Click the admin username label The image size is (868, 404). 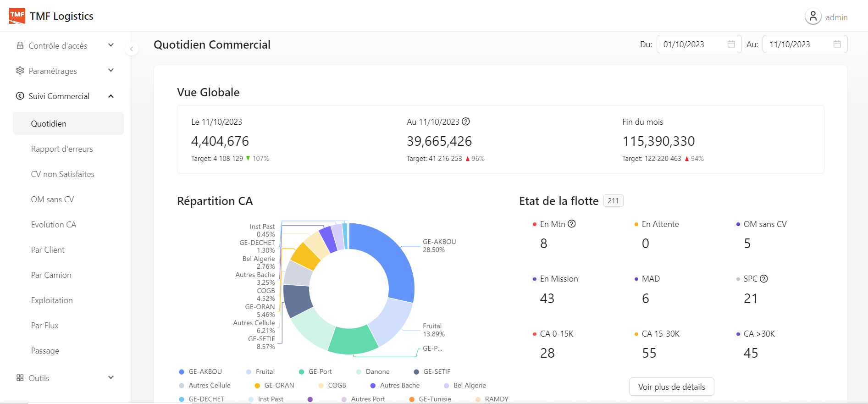pyautogui.click(x=837, y=17)
